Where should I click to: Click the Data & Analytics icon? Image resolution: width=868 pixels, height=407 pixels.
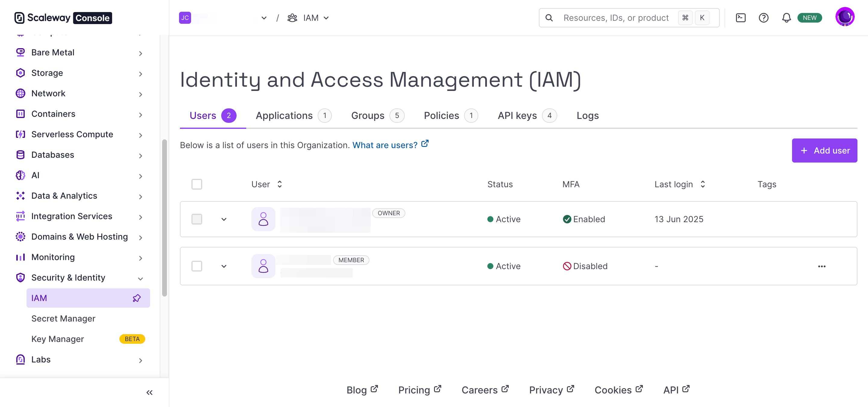(x=20, y=196)
